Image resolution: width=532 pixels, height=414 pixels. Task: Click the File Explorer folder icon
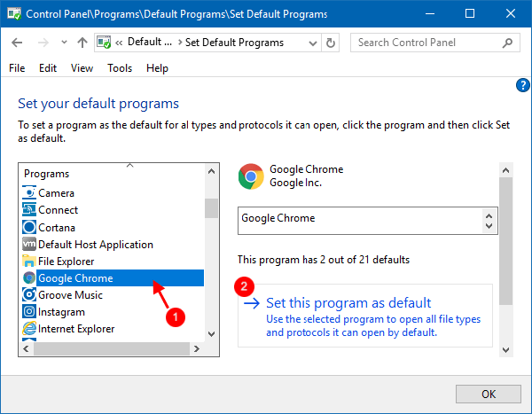pos(29,261)
